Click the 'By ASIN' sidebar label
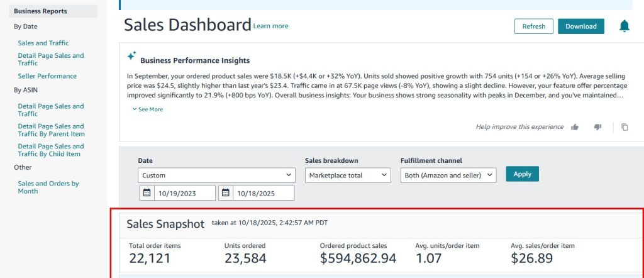The height and width of the screenshot is (278, 644). point(26,90)
